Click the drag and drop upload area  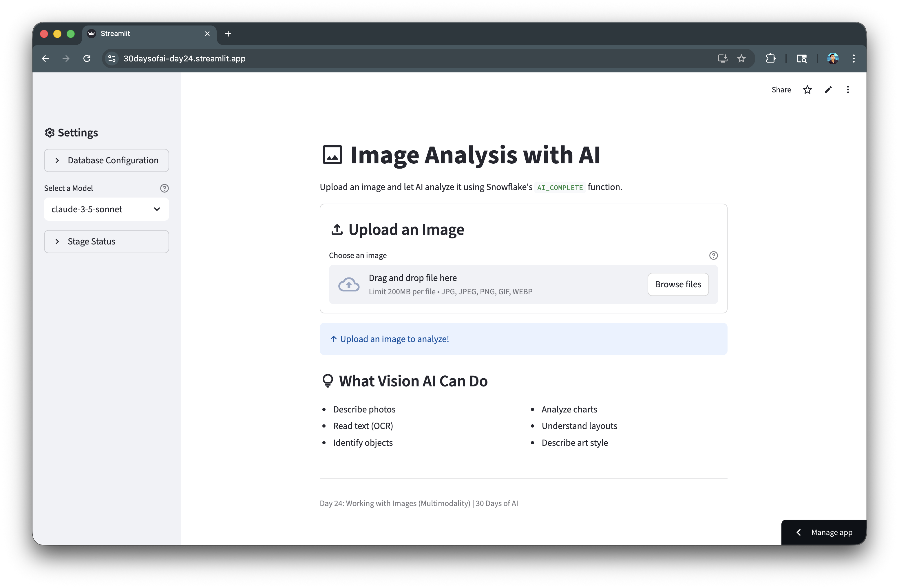point(483,284)
